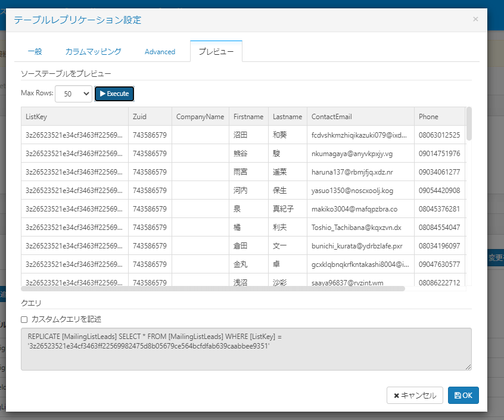Open the Max Rows dropdown

point(74,94)
